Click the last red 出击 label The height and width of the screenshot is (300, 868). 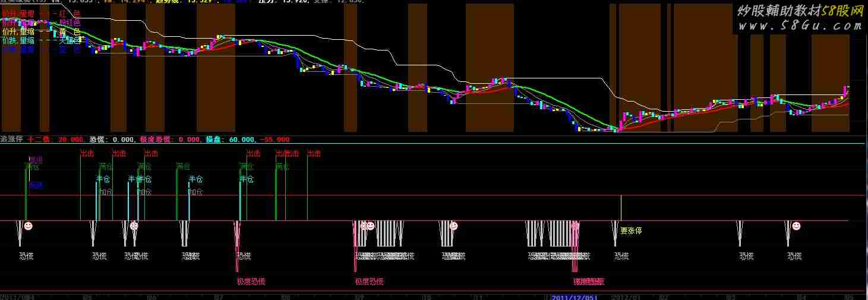[314, 154]
